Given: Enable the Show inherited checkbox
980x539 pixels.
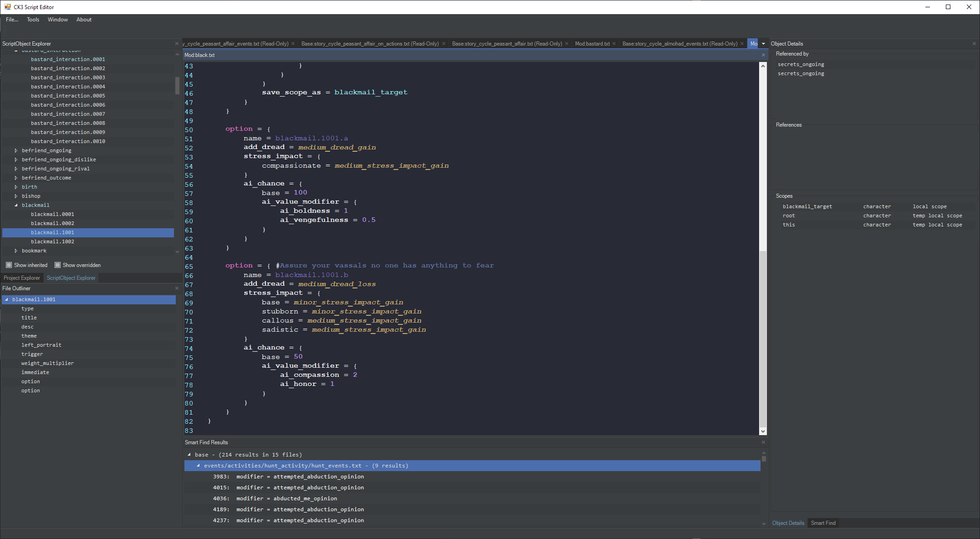Looking at the screenshot, I should click(9, 265).
